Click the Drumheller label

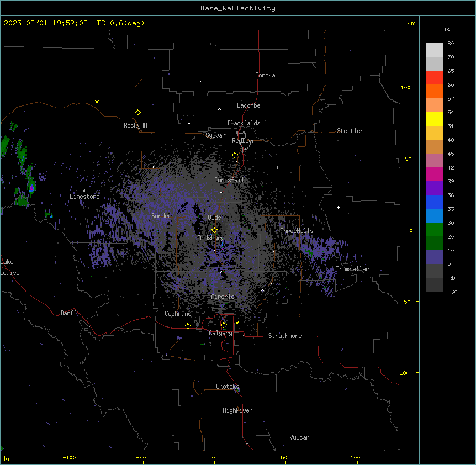[x=352, y=269]
